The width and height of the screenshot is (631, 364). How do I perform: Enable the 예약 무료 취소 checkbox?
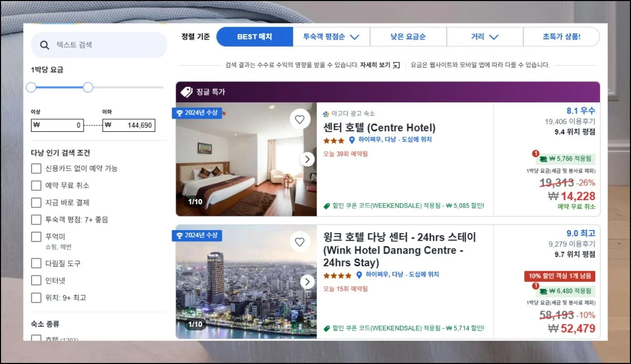(x=36, y=185)
